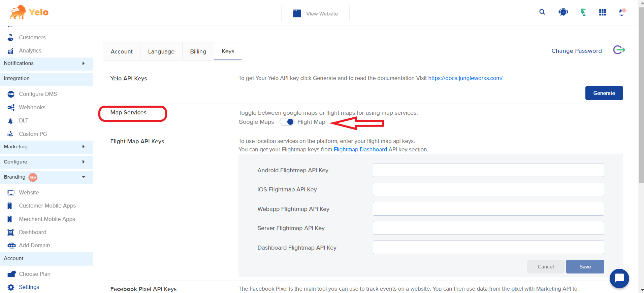Click the Custom PG icon

[11, 134]
